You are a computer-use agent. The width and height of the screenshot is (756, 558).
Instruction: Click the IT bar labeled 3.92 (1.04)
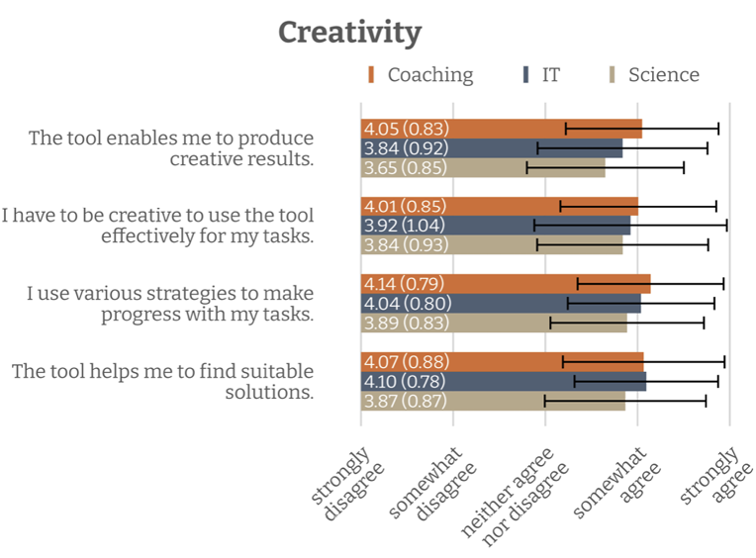pos(495,226)
